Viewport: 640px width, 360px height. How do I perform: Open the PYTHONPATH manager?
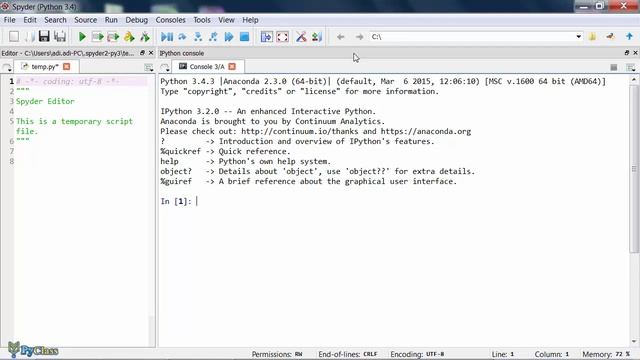click(x=317, y=37)
